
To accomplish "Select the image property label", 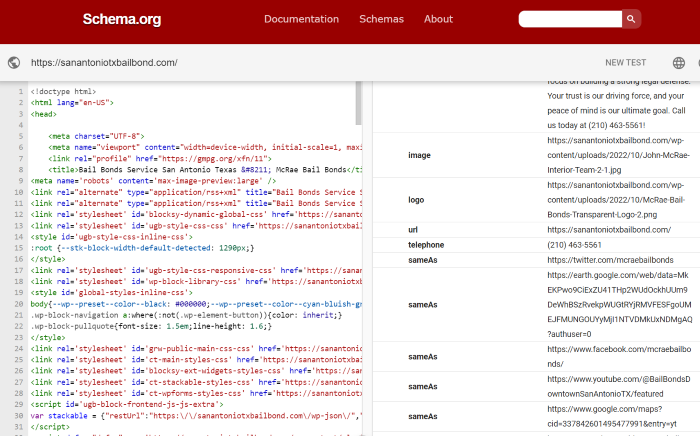I will [x=419, y=155].
